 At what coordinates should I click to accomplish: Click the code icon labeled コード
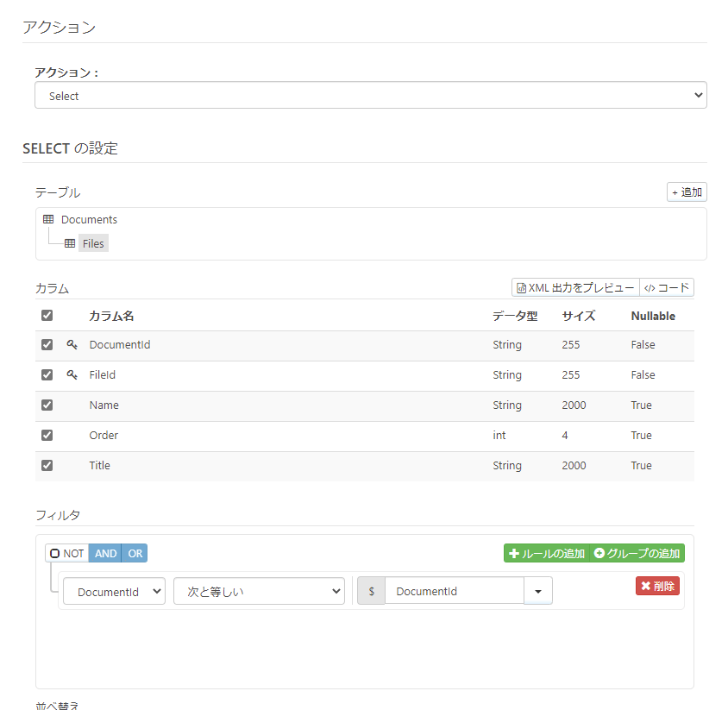pos(652,287)
